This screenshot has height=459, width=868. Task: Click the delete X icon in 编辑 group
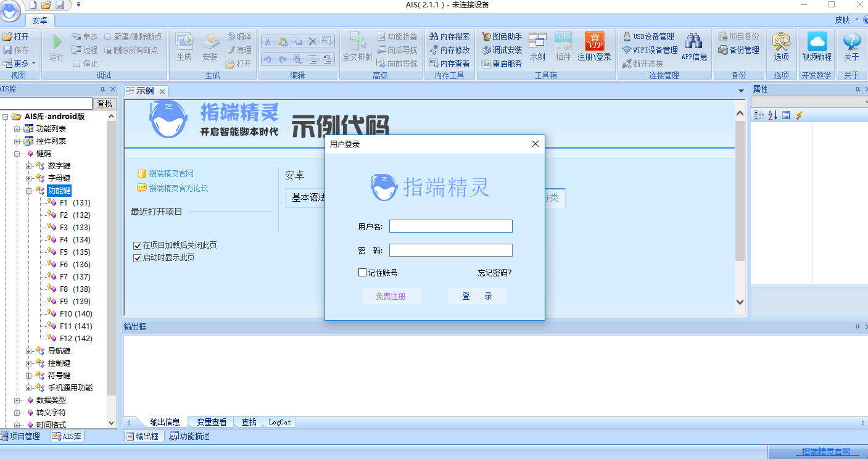click(312, 41)
